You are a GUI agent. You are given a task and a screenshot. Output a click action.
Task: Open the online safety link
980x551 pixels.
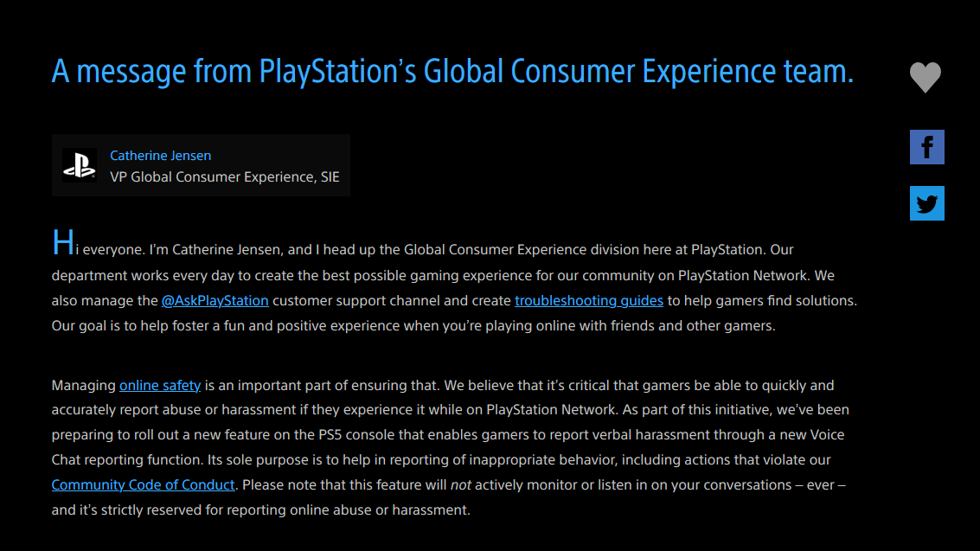[160, 386]
